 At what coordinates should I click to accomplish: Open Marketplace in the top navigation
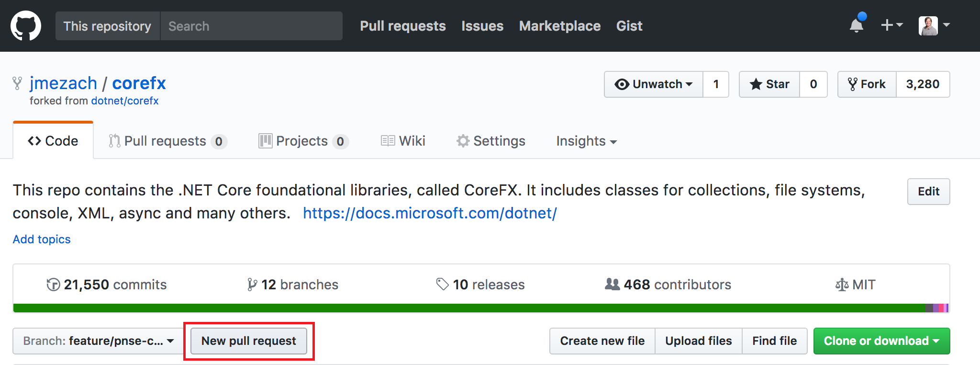560,26
